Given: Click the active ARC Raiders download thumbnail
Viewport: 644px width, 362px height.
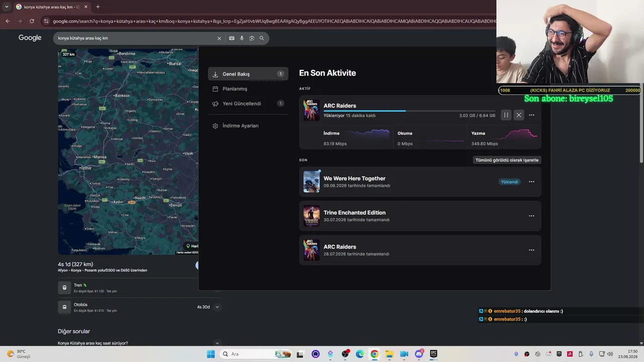Looking at the screenshot, I should click(x=311, y=110).
